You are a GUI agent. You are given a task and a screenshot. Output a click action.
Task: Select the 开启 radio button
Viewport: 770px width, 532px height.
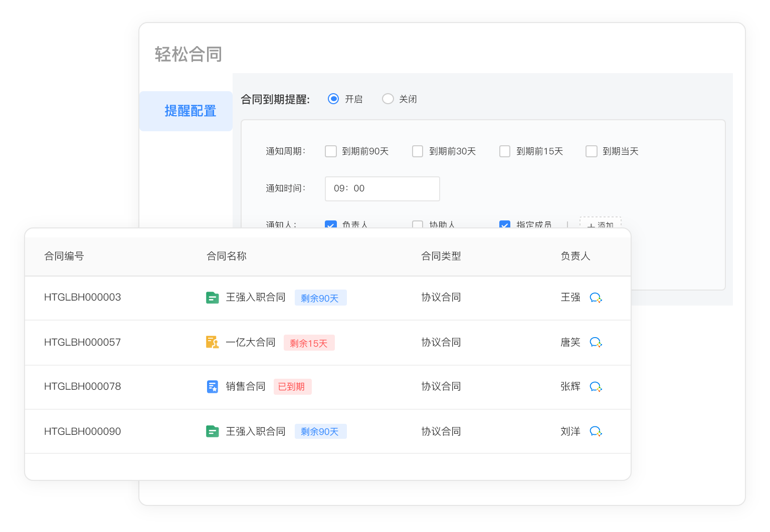point(333,99)
